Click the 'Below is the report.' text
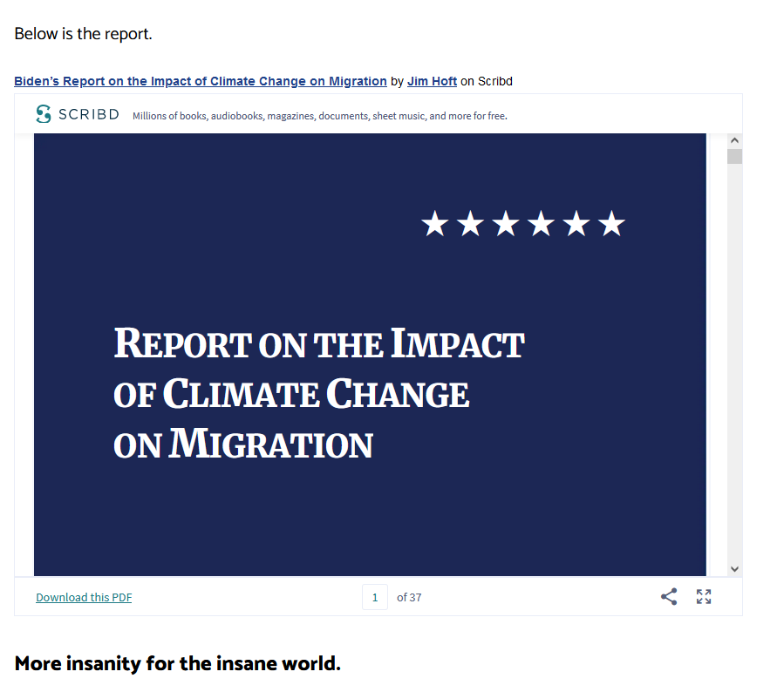784x692 pixels. point(84,34)
